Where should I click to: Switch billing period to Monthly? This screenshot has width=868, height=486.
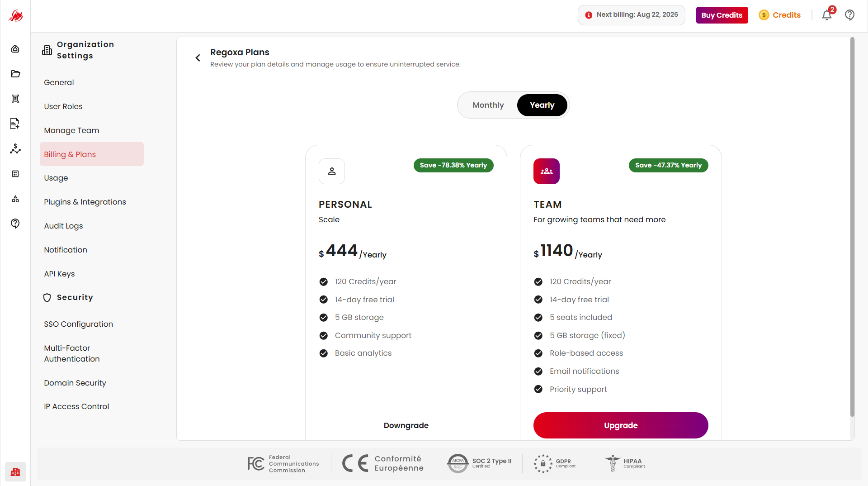pyautogui.click(x=488, y=105)
